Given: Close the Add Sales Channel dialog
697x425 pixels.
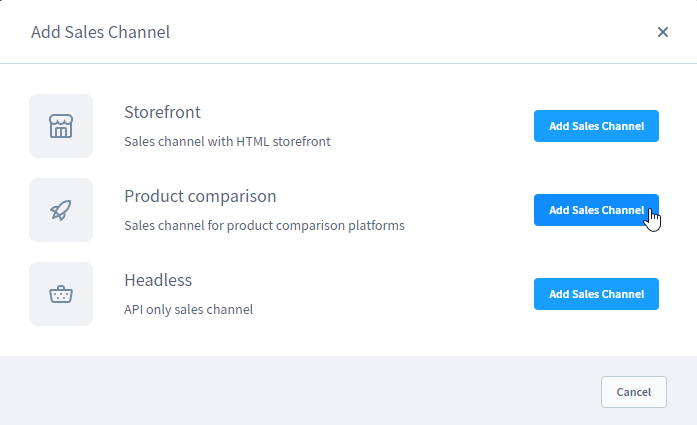Looking at the screenshot, I should pyautogui.click(x=663, y=32).
